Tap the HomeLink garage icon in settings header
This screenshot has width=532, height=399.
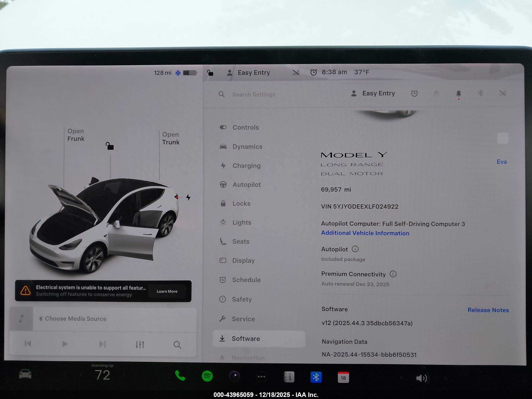coord(436,93)
